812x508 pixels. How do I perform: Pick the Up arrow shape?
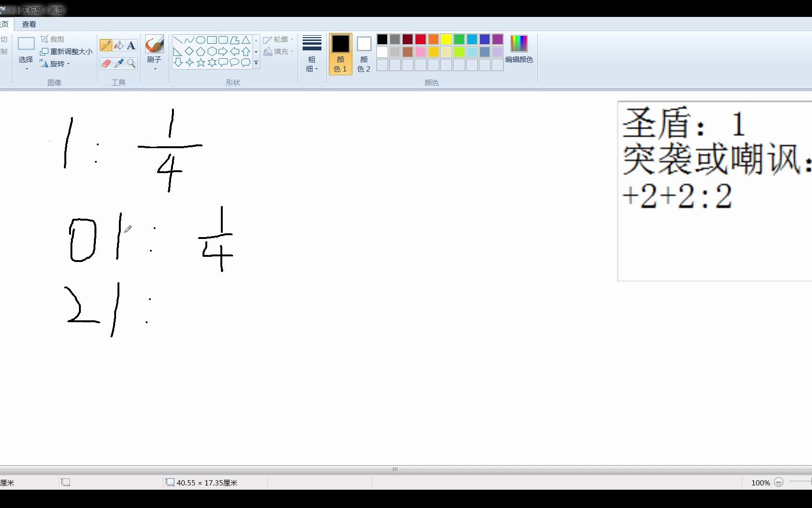(x=246, y=51)
